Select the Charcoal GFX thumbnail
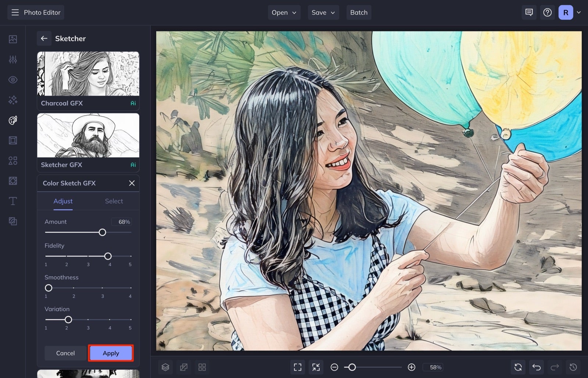 (88, 74)
